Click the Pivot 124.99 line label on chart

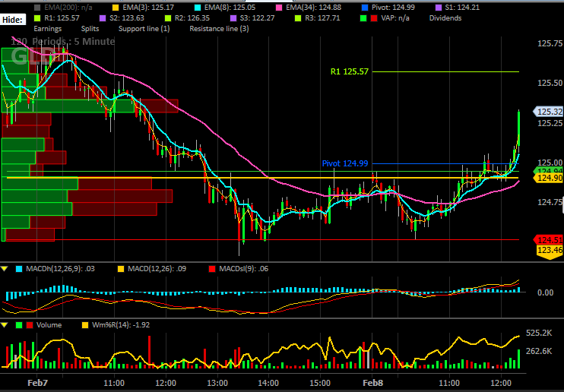345,163
